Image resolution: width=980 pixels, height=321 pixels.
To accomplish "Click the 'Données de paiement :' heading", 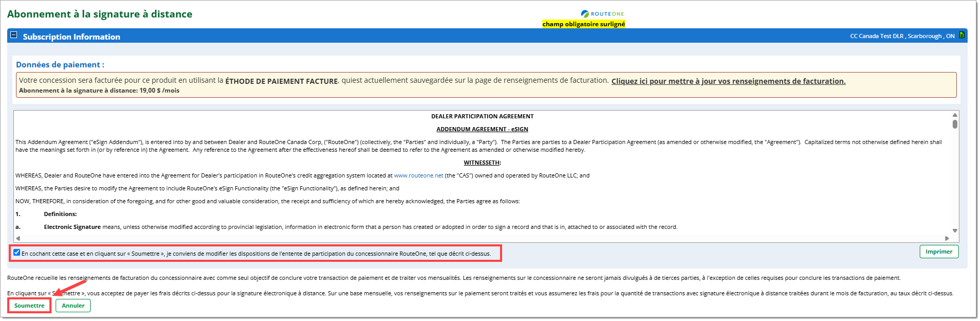I will (x=60, y=65).
